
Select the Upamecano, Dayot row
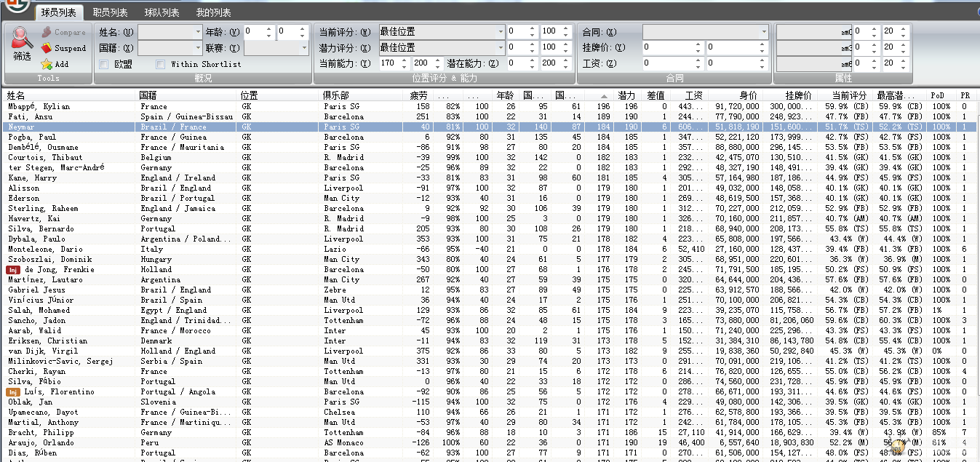point(490,412)
